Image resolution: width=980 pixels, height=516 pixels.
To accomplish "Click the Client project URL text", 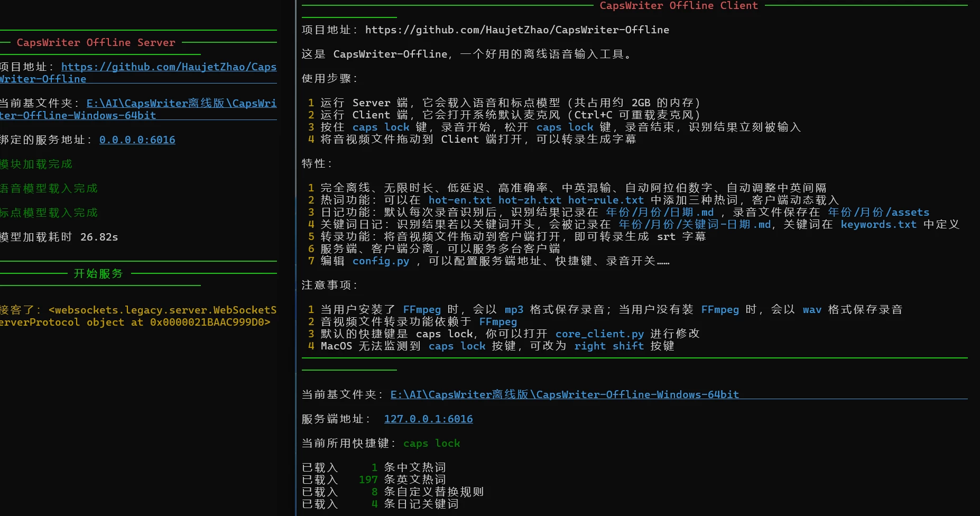I will [517, 30].
